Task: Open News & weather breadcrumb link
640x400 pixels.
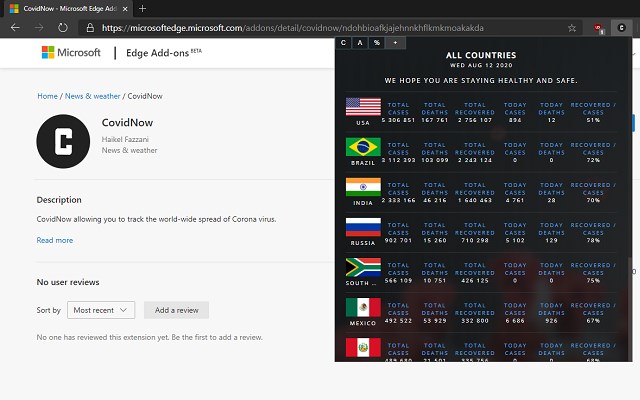Action: coord(93,96)
